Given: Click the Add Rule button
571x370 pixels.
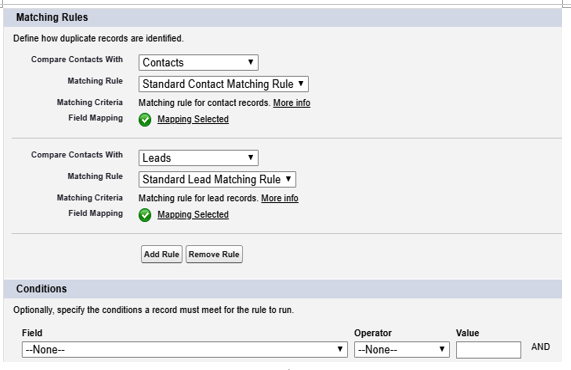Looking at the screenshot, I should [162, 254].
